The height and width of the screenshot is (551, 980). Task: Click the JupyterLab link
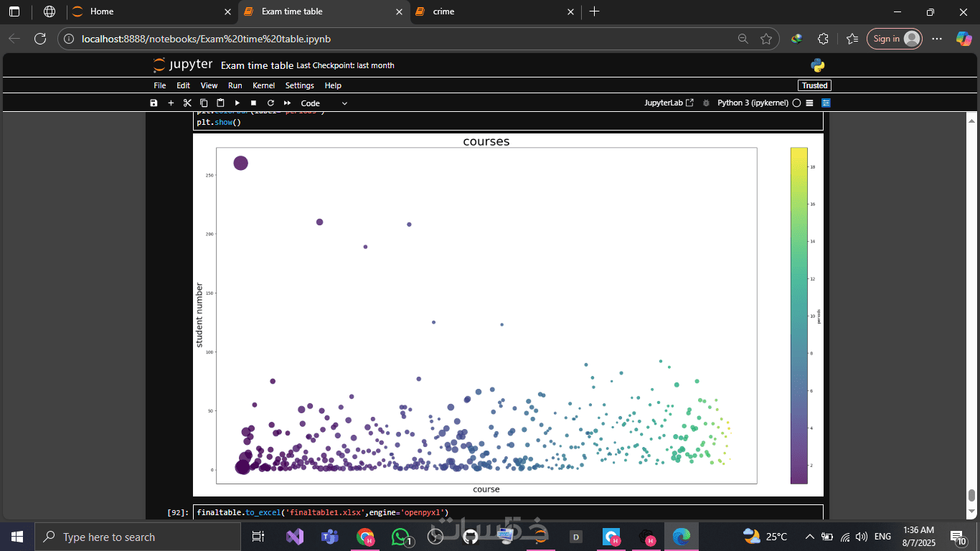coord(669,103)
